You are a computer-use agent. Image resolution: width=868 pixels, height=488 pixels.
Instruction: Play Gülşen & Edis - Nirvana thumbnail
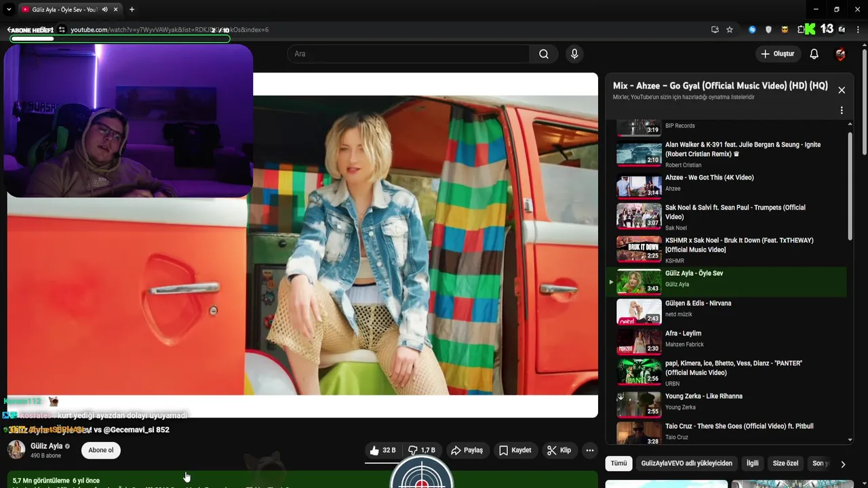[x=639, y=312]
